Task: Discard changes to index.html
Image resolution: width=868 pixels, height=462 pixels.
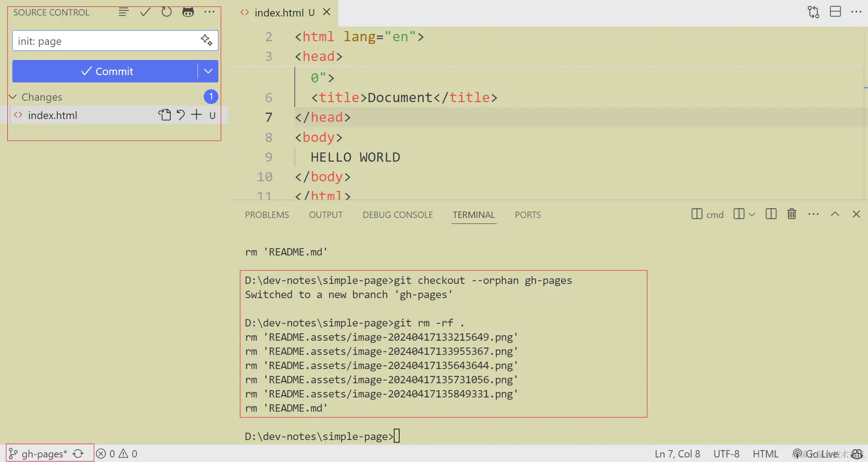Action: click(181, 115)
